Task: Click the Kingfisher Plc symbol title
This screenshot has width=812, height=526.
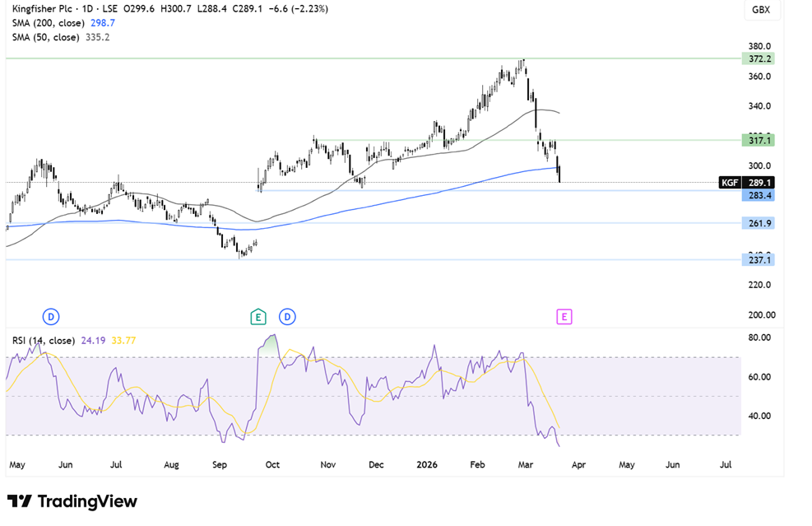Action: [x=42, y=9]
